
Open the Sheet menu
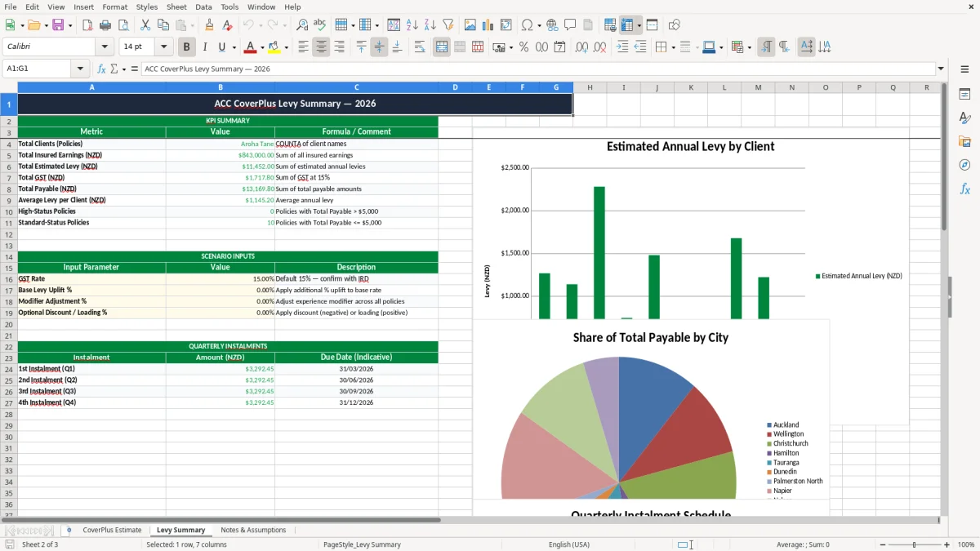click(176, 7)
